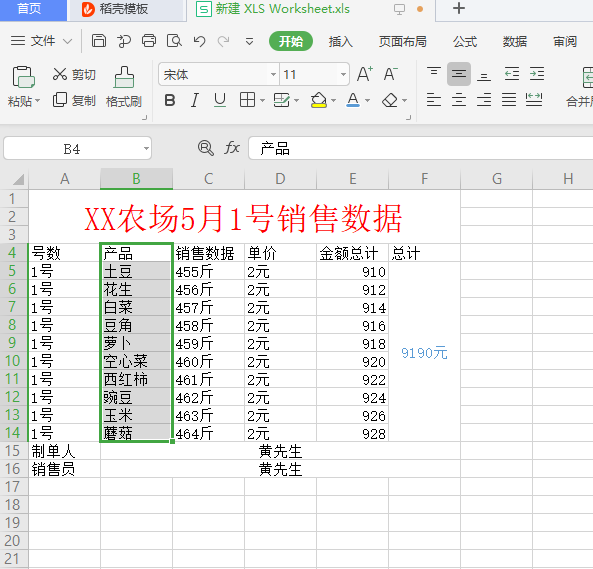Switch to the 稻壳模板 tab
This screenshot has height=569, width=593.
point(126,9)
